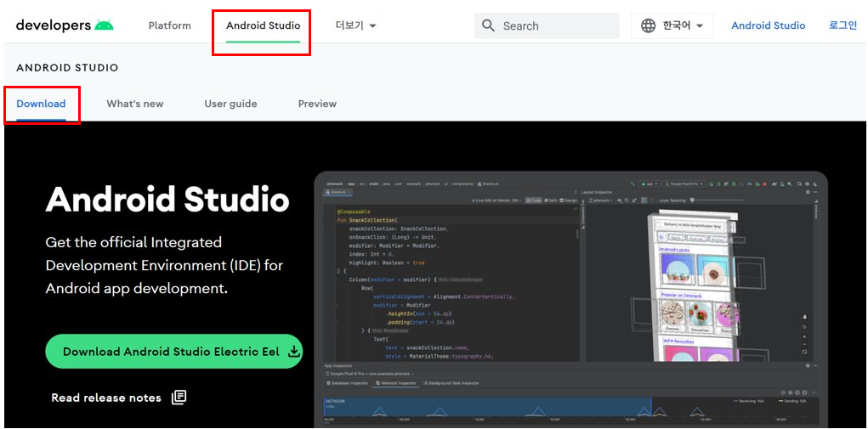
Task: Click the download arrow icon on green button
Action: pos(294,352)
